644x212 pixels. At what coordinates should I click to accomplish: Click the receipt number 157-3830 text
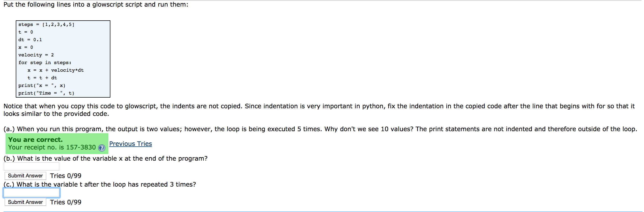click(x=81, y=147)
